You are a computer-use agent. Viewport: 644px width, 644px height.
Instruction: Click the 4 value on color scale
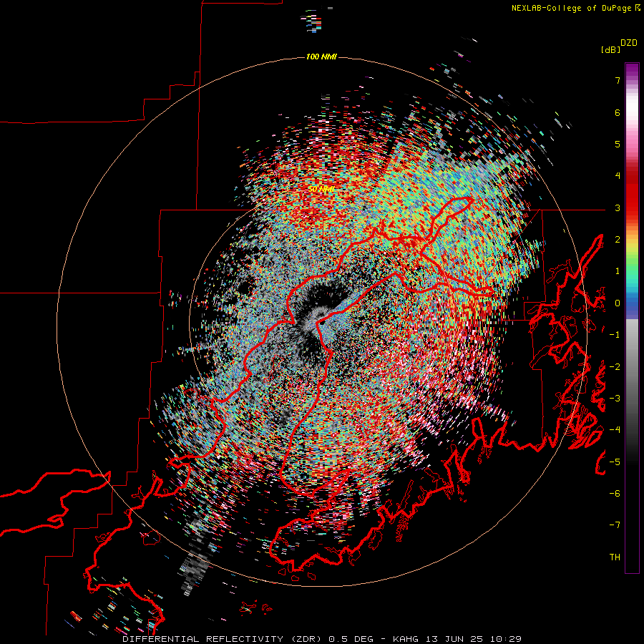618,176
